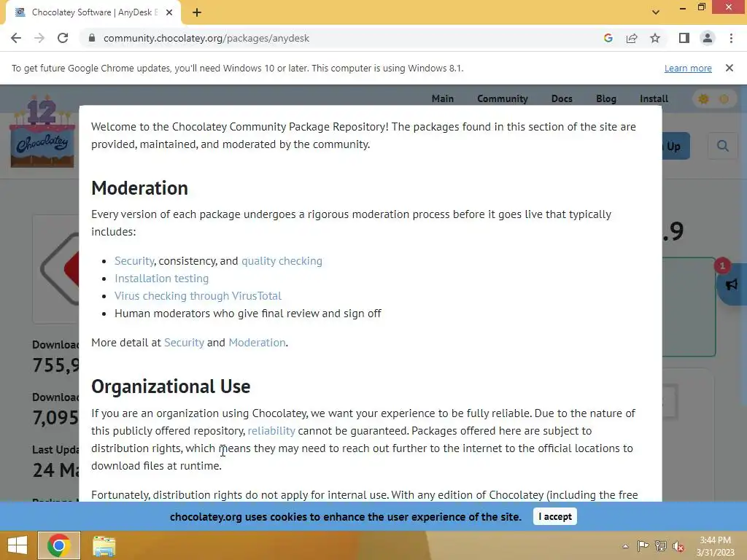Open the Windows Start button
Image resolution: width=747 pixels, height=560 pixels.
[x=18, y=545]
